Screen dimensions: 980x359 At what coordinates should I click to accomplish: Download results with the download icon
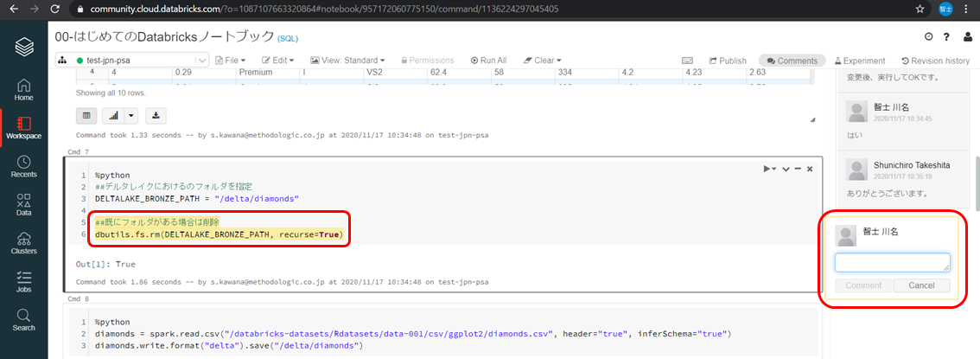click(156, 116)
